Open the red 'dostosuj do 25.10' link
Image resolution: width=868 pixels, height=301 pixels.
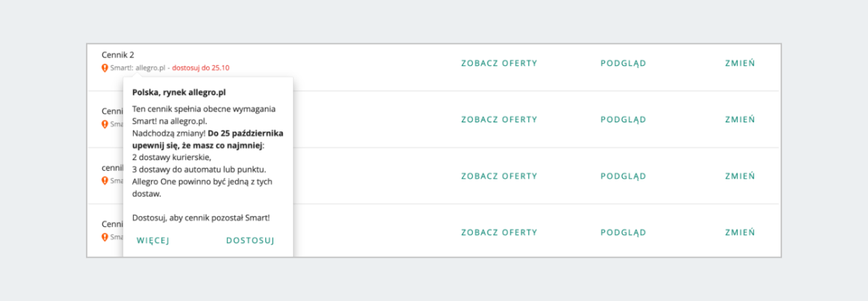click(x=200, y=68)
